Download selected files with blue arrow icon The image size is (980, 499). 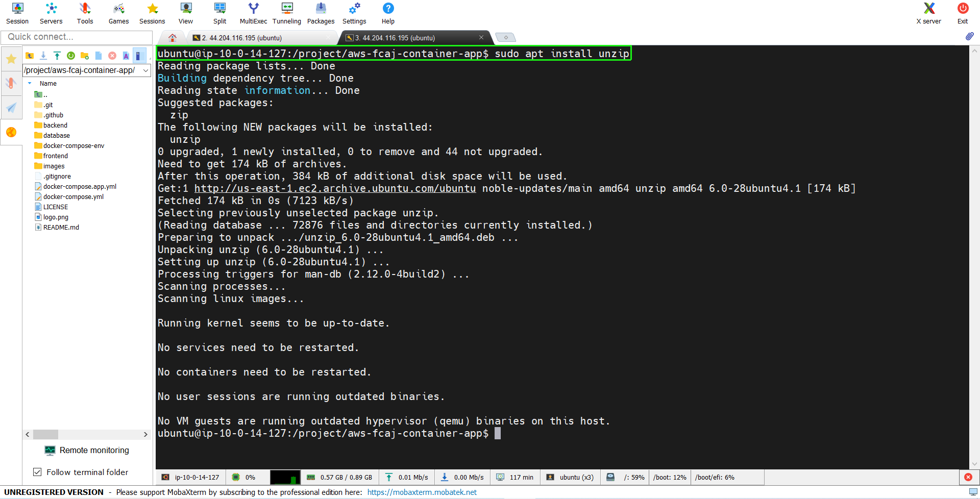pyautogui.click(x=43, y=56)
